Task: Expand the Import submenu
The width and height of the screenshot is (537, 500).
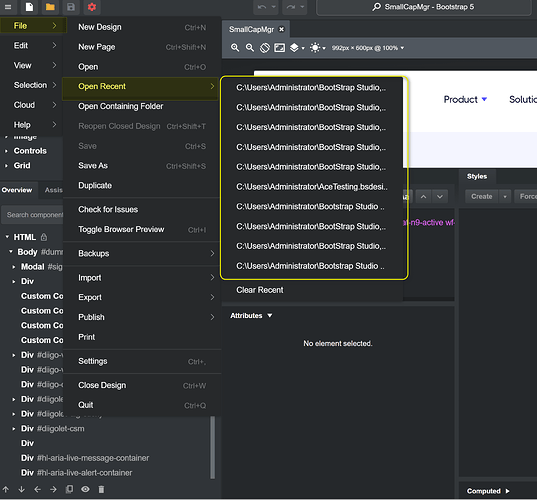Action: point(142,277)
